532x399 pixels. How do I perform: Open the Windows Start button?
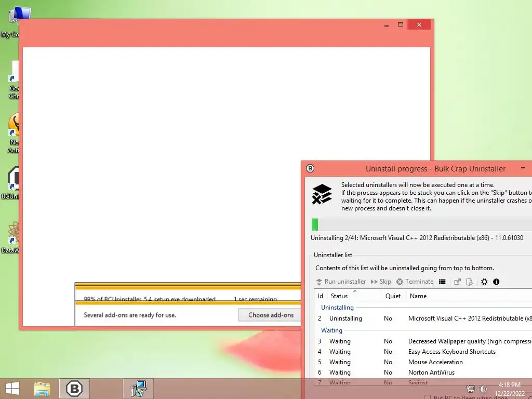pos(12,389)
